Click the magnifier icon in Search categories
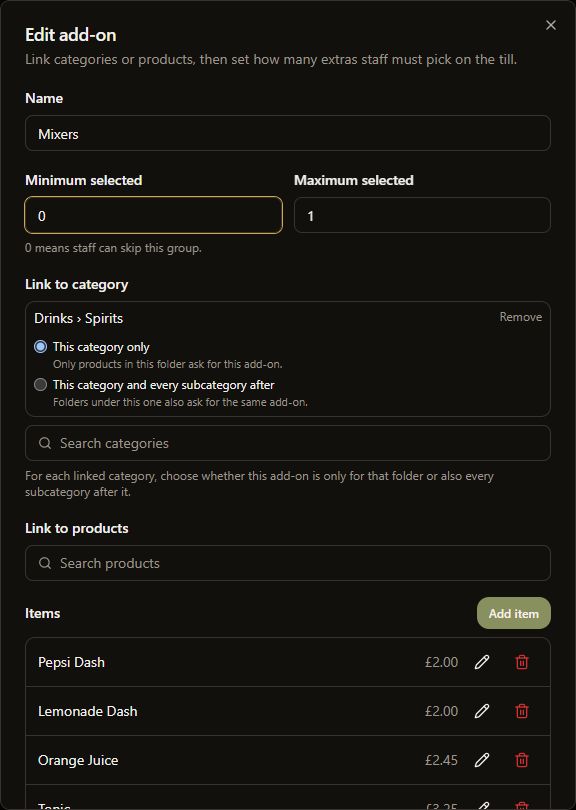Image resolution: width=576 pixels, height=810 pixels. [x=45, y=443]
